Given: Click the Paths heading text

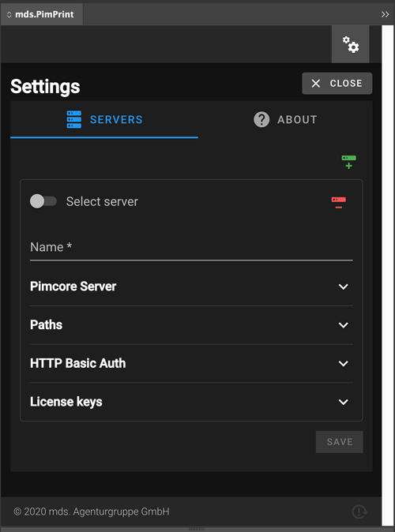Looking at the screenshot, I should 46,324.
